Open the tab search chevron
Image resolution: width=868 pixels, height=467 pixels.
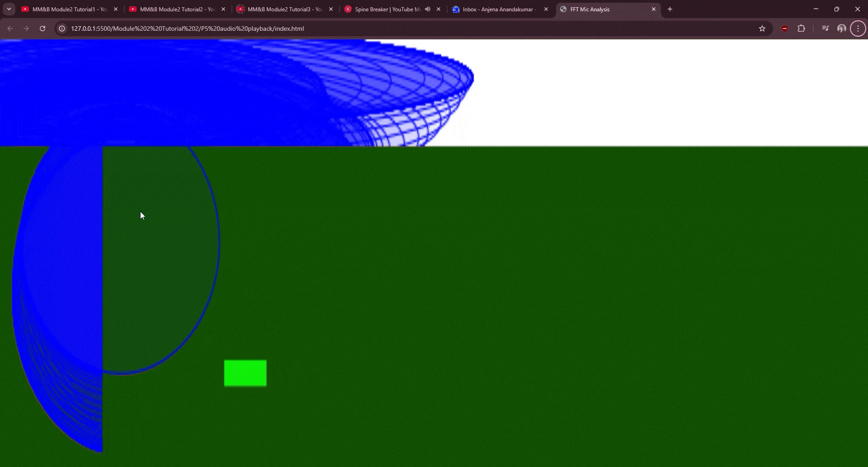(9, 9)
